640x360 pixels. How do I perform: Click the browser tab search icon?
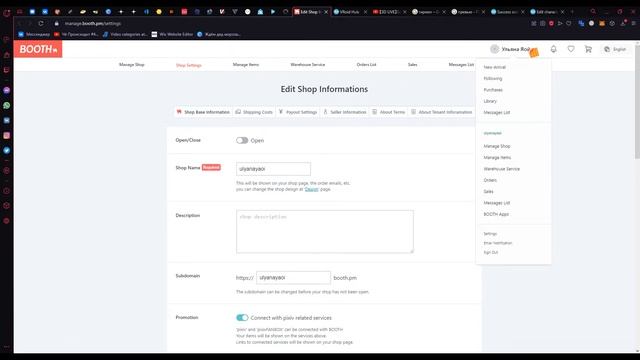[x=593, y=11]
